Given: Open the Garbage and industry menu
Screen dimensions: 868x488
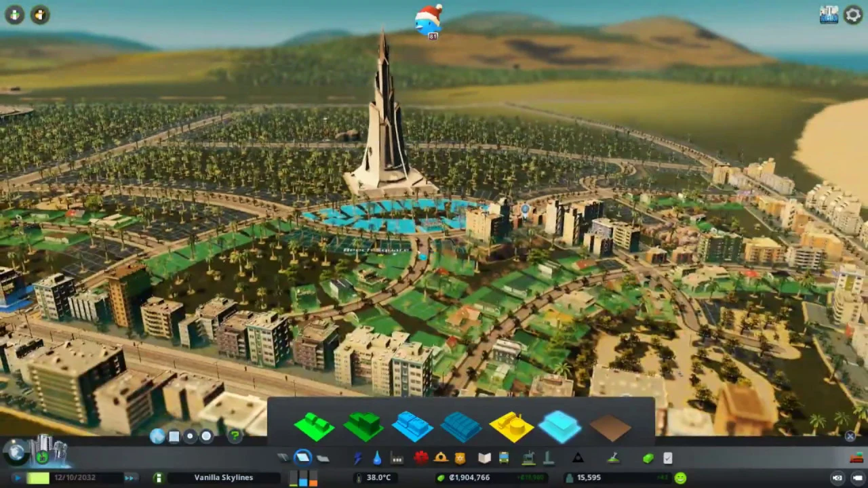Looking at the screenshot, I should [x=397, y=459].
